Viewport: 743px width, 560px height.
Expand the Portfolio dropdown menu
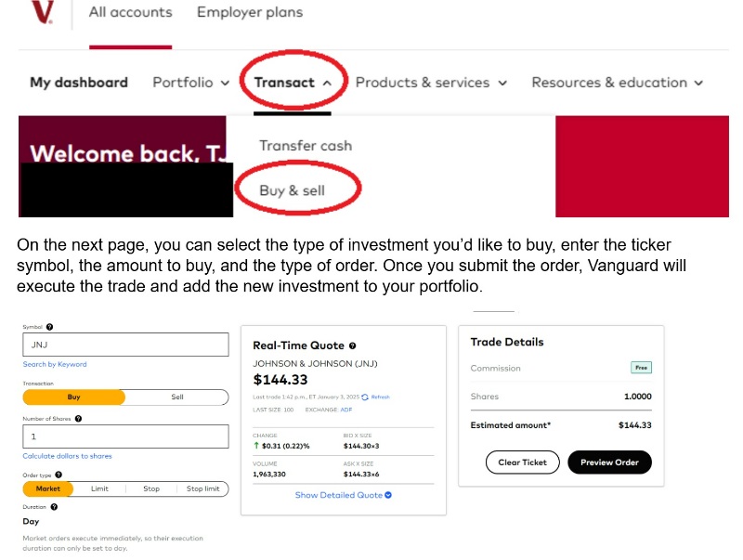click(x=190, y=83)
